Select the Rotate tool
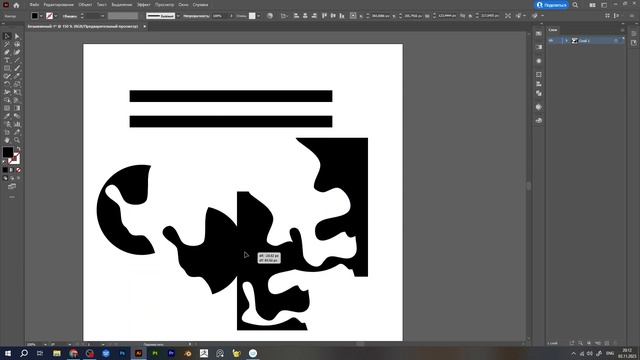The width and height of the screenshot is (640, 360). 7,84
